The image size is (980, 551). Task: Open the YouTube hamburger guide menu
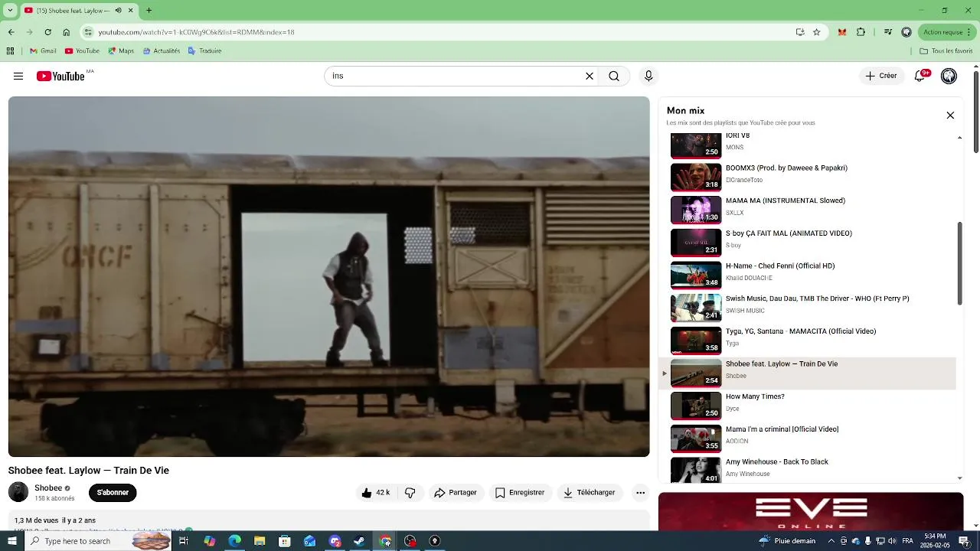(18, 76)
